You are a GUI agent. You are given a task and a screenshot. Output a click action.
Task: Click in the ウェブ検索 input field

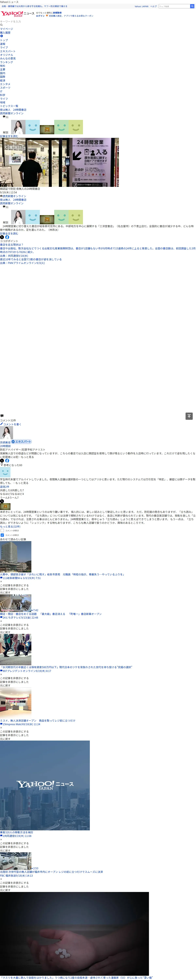point(174,6)
